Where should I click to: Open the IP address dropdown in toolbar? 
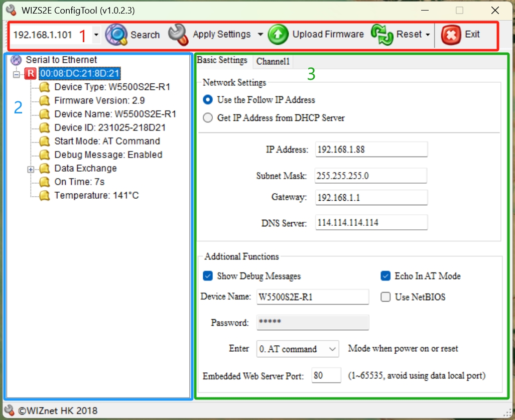point(96,35)
